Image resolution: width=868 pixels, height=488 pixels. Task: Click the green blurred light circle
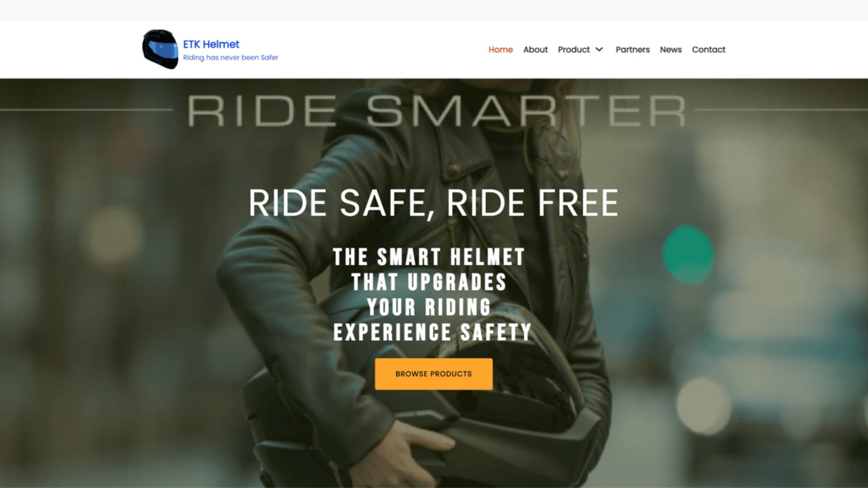[688, 254]
